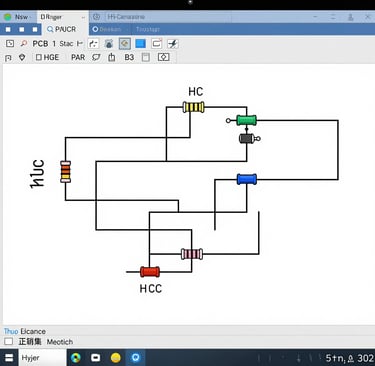Click the window icon with red corner
This screenshot has width=375, height=366.
point(157,44)
